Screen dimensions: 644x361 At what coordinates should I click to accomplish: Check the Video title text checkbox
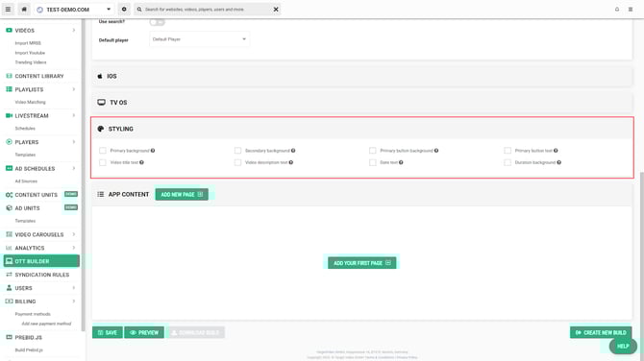[103, 162]
